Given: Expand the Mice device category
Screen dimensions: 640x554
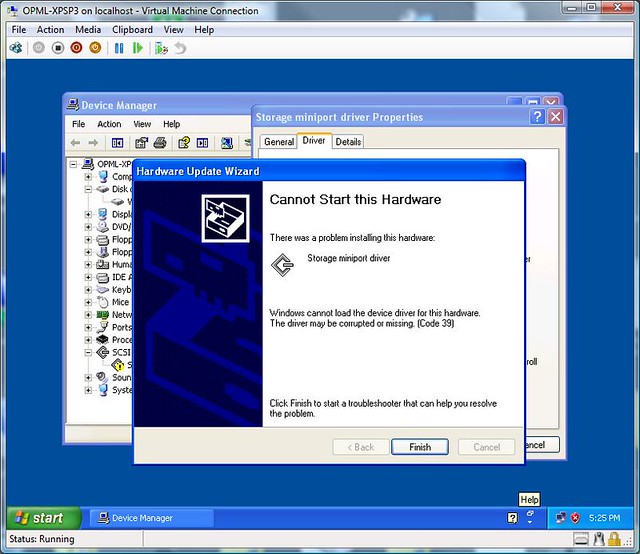Looking at the screenshot, I should pos(88,302).
